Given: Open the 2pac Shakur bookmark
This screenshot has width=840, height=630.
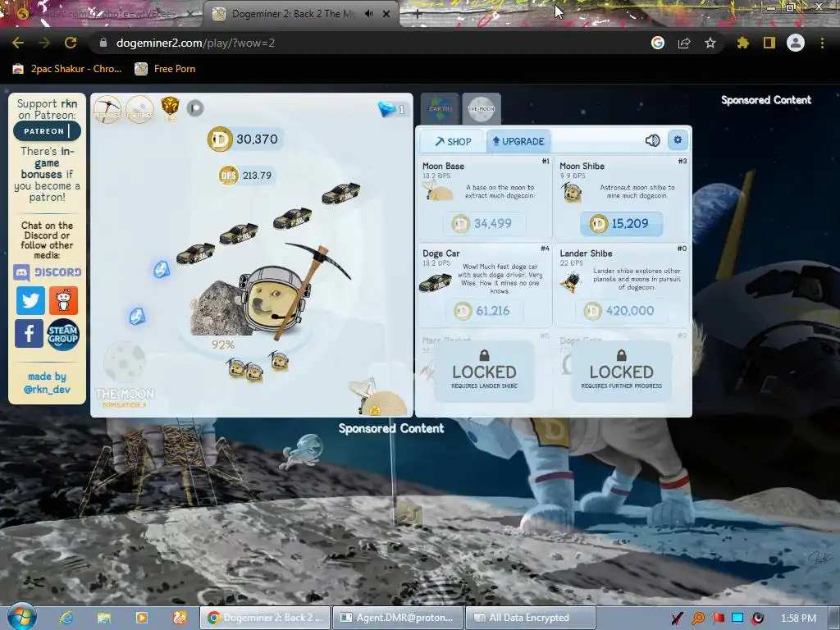Looking at the screenshot, I should tap(67, 69).
